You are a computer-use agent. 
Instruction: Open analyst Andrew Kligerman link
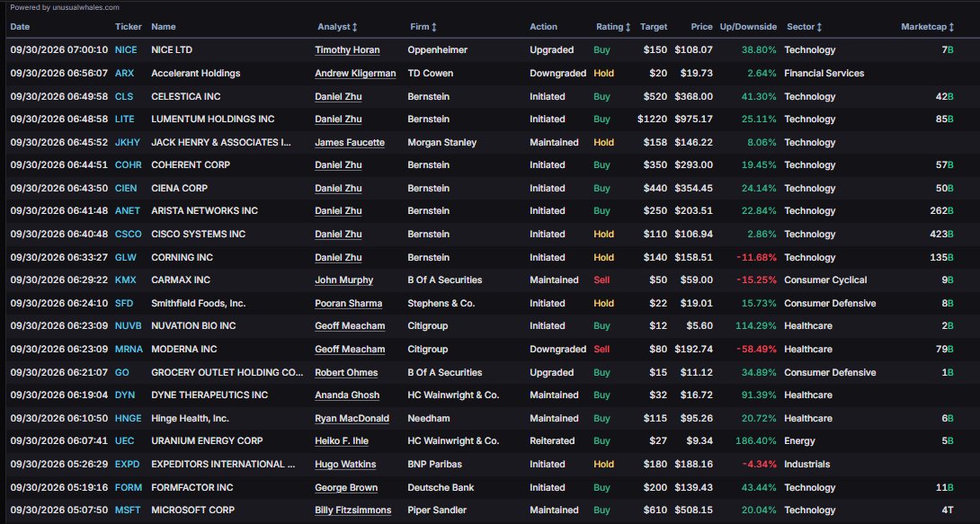(355, 73)
